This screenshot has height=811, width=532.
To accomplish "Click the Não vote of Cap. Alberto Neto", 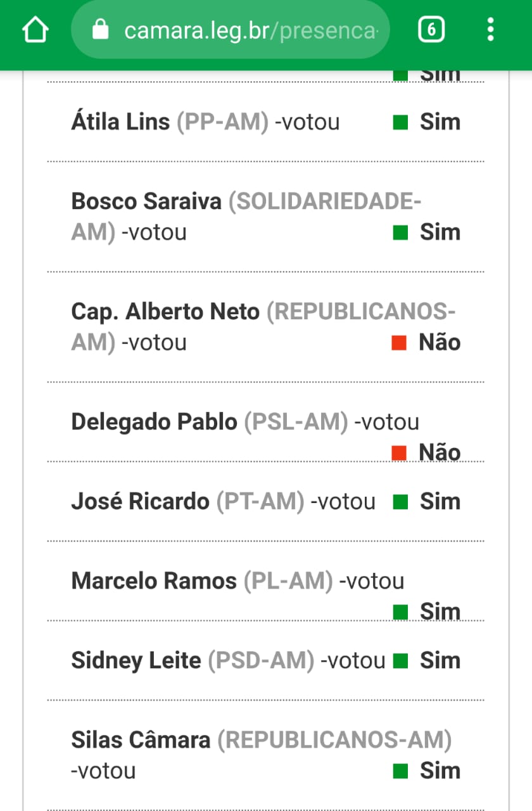I will coord(440,343).
